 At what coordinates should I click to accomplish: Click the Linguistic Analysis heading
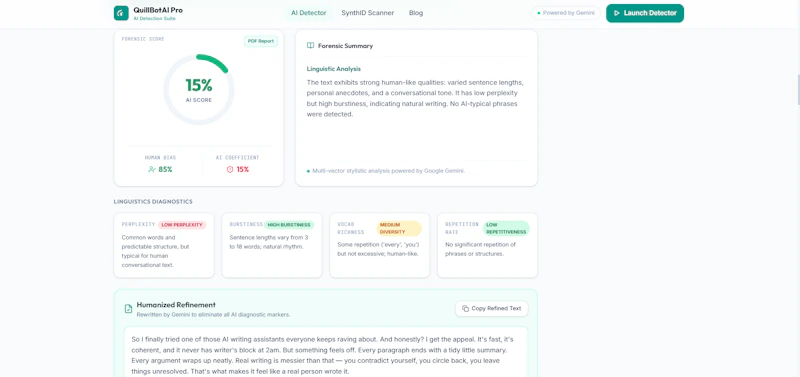point(334,69)
